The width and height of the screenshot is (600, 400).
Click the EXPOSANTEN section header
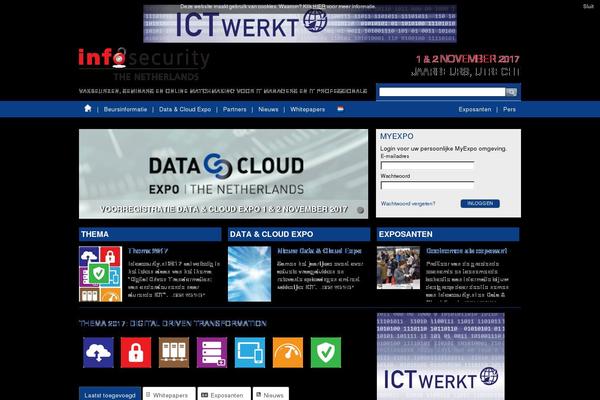tap(448, 234)
